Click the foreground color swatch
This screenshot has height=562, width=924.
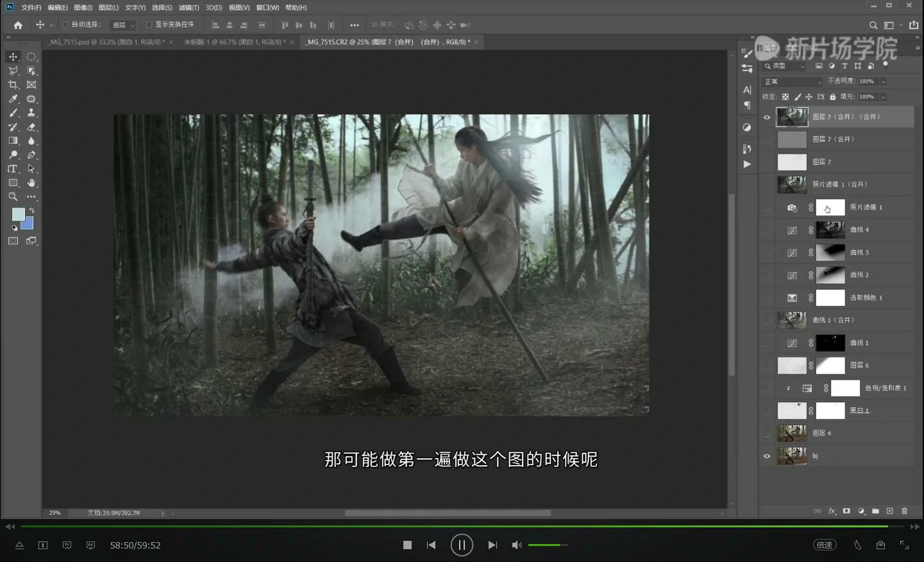point(19,214)
